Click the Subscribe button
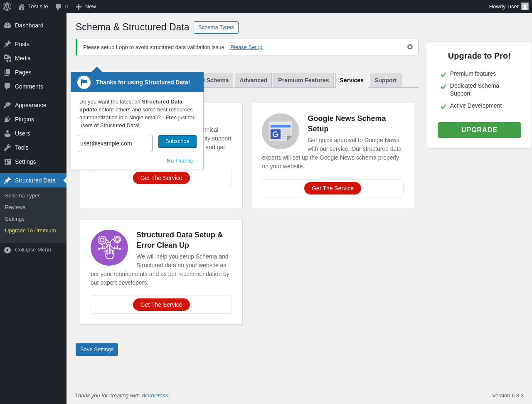The height and width of the screenshot is (404, 532). 177,141
